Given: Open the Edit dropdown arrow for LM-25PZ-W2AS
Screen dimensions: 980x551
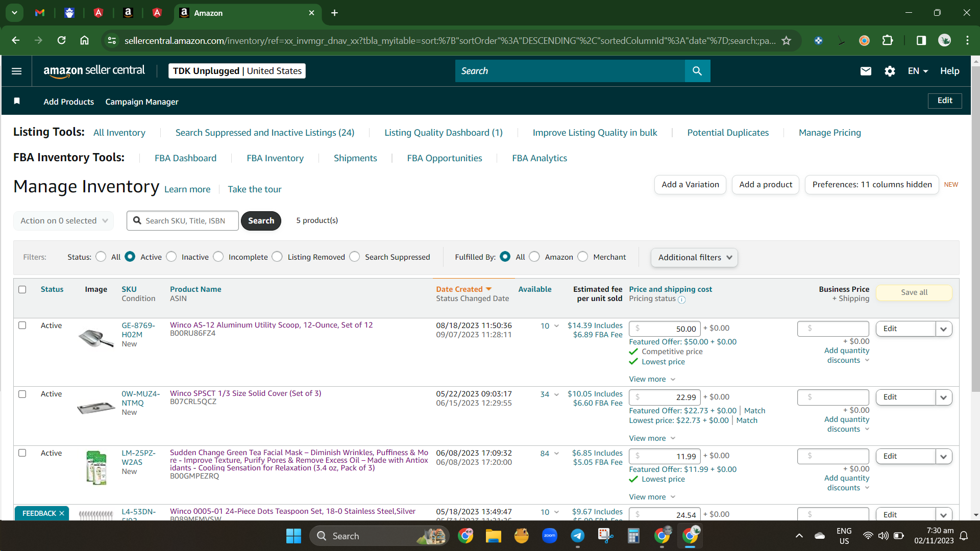Looking at the screenshot, I should click(x=944, y=457).
